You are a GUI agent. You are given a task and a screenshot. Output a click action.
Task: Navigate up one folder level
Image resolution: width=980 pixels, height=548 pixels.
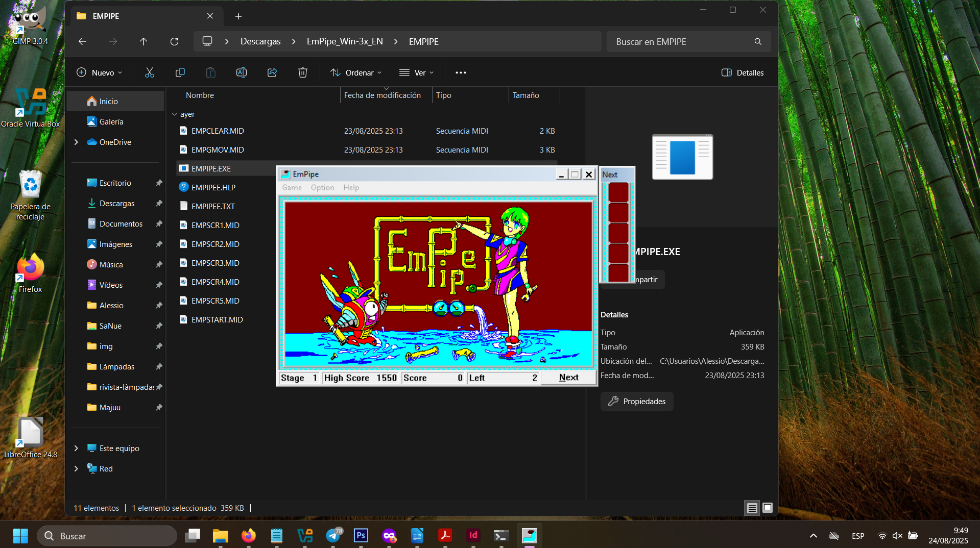tap(144, 41)
